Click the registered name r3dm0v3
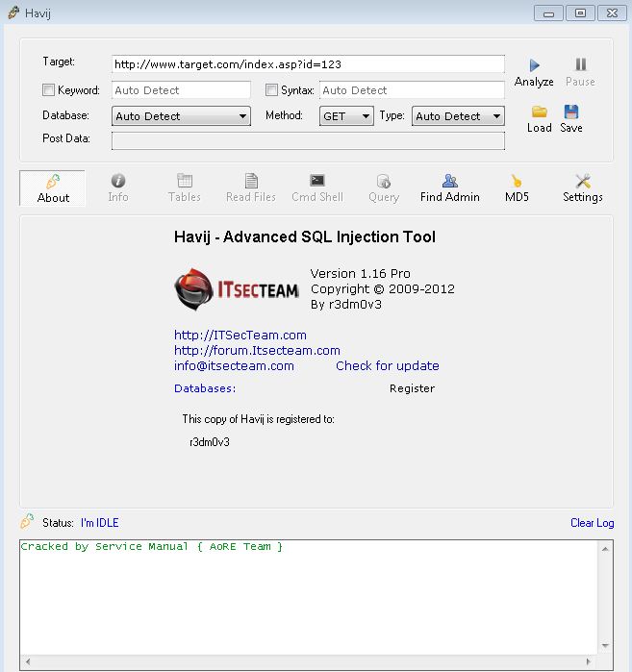This screenshot has width=632, height=672. coord(210,442)
